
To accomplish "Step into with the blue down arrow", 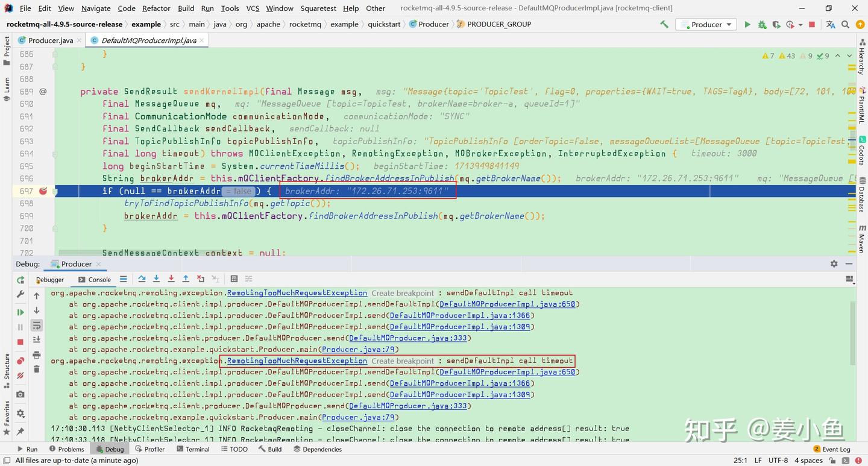I will (x=156, y=279).
